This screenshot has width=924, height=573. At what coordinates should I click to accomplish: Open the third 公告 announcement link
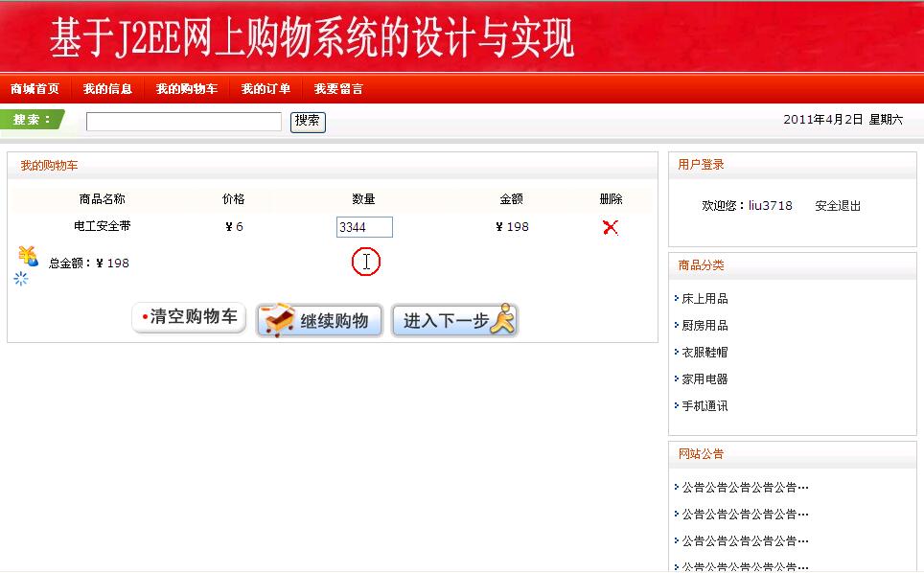tap(745, 540)
